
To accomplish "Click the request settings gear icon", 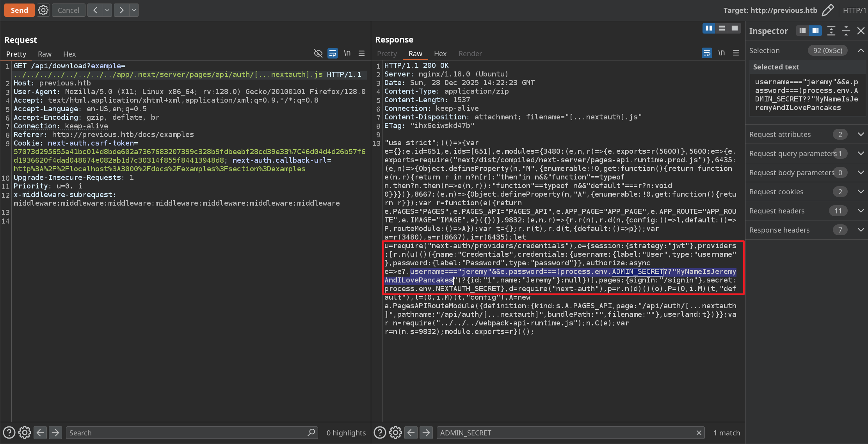I will click(43, 10).
